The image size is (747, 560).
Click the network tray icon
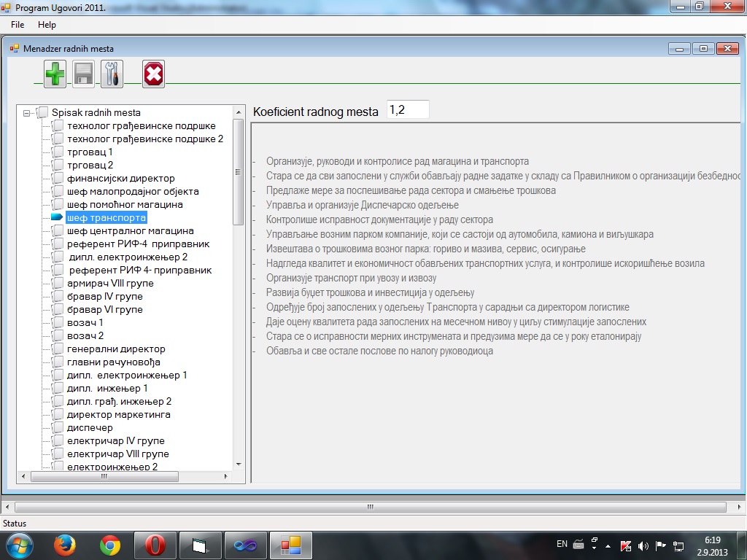click(x=678, y=545)
